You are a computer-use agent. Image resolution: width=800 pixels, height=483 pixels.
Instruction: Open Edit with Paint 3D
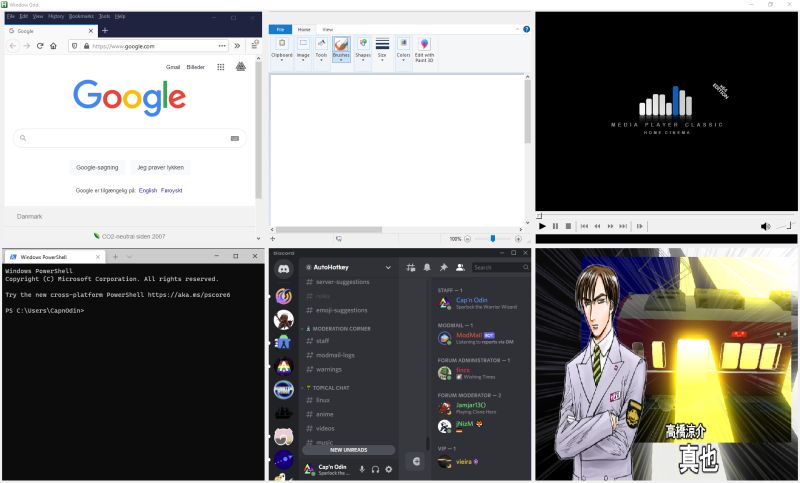[x=424, y=50]
